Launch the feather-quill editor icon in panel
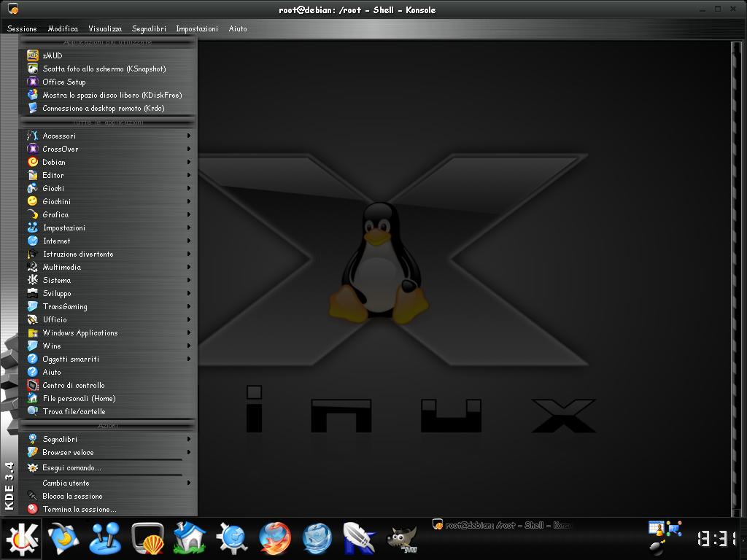The width and height of the screenshot is (747, 560). tap(359, 539)
